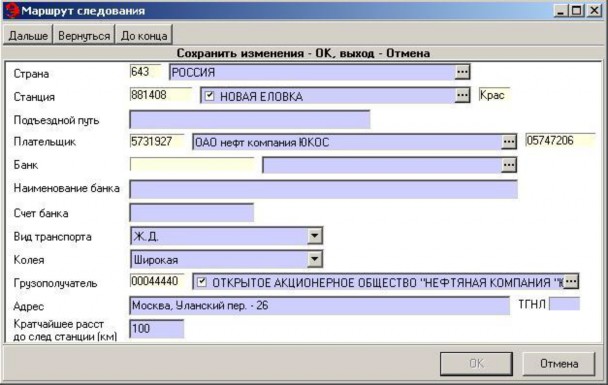Image resolution: width=608 pixels, height=385 pixels.
Task: Click the До конца toolbar button
Action: click(144, 35)
